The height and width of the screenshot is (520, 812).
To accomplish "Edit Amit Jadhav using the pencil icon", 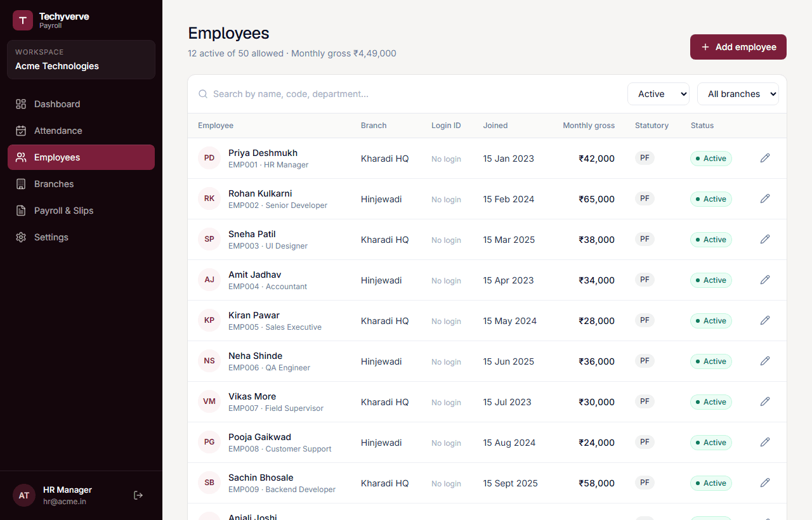I will tap(765, 280).
